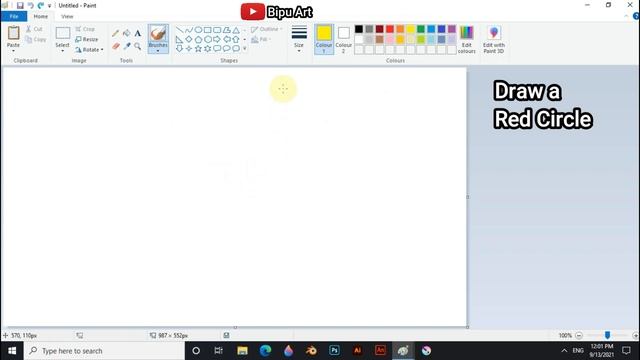This screenshot has height=360, width=640.
Task: Activate Colour 2 selector
Action: pyautogui.click(x=344, y=39)
